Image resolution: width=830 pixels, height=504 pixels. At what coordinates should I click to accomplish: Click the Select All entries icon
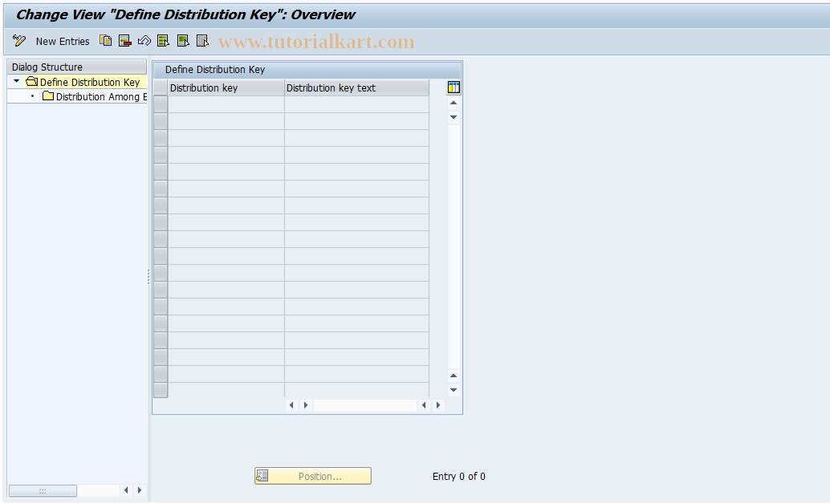coord(163,40)
